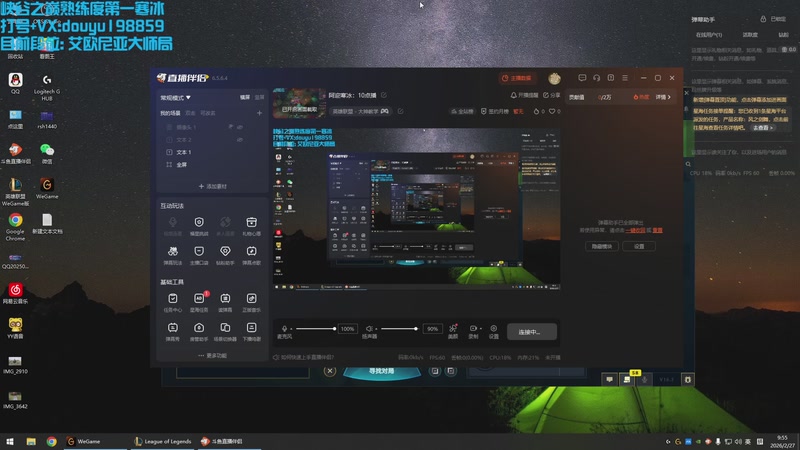The height and width of the screenshot is (450, 800).
Task: Open speaker device dropdown arrow
Action: (x=376, y=329)
